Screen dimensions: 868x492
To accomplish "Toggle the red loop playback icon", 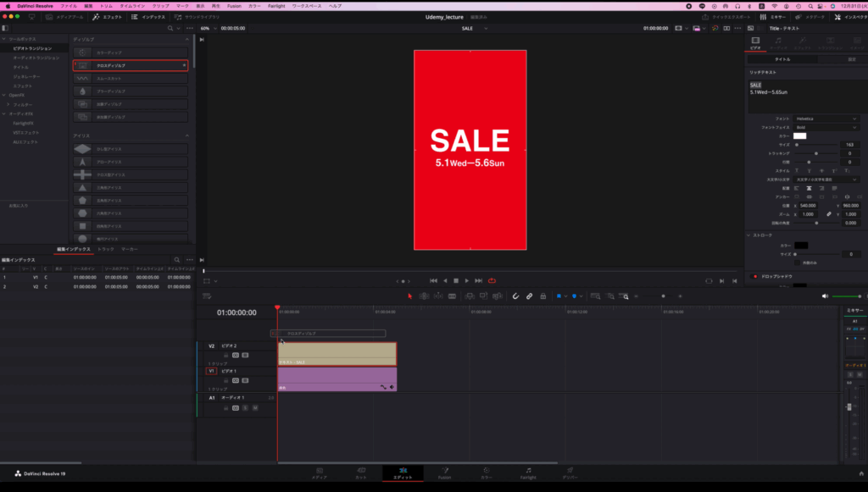I will [492, 280].
